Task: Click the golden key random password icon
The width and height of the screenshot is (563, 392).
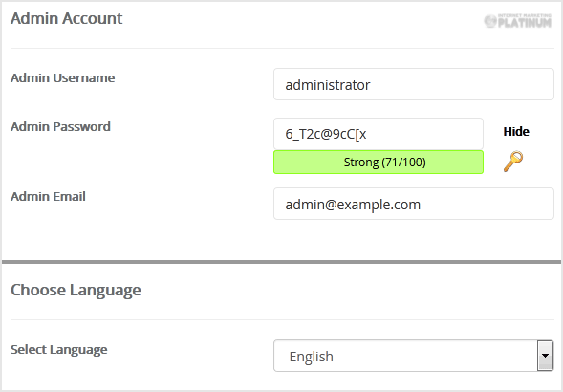Action: (x=513, y=162)
